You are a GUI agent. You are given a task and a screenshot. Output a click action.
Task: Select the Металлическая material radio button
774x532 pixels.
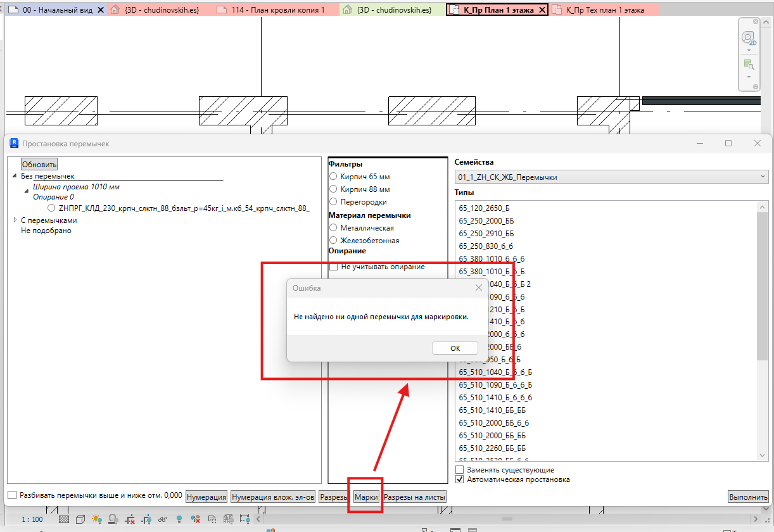pyautogui.click(x=333, y=228)
